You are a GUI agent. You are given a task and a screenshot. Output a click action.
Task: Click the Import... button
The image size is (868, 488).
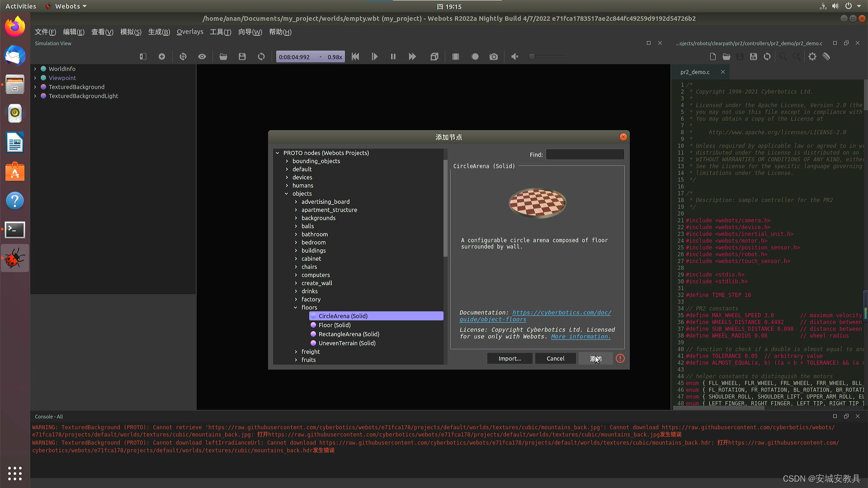coord(509,358)
